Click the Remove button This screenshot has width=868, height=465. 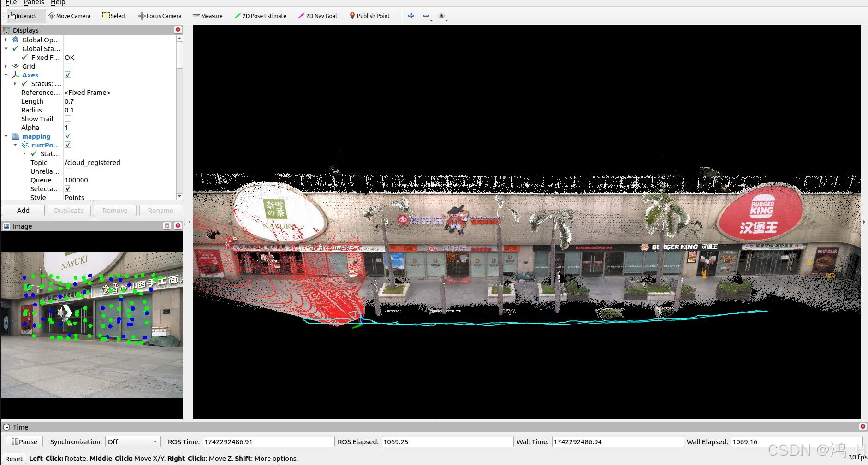tap(115, 210)
